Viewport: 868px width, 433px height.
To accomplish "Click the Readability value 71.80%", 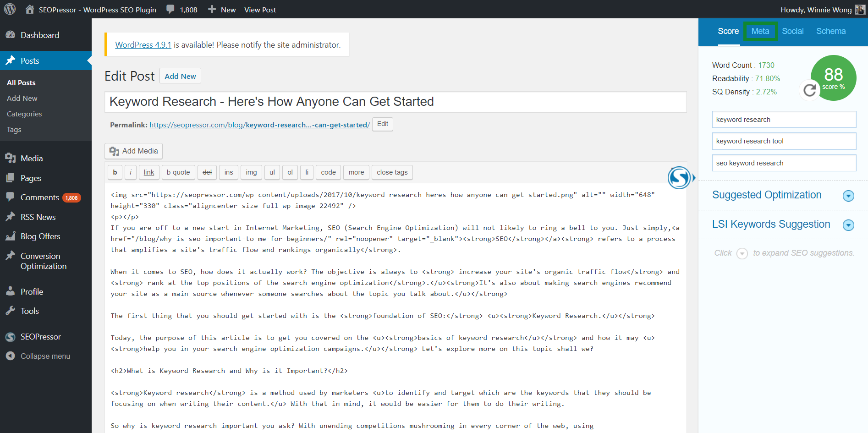I will tap(768, 78).
